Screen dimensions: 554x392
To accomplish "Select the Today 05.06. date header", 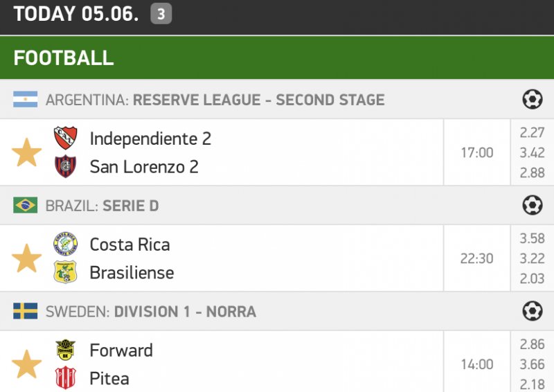I will 76,15.
